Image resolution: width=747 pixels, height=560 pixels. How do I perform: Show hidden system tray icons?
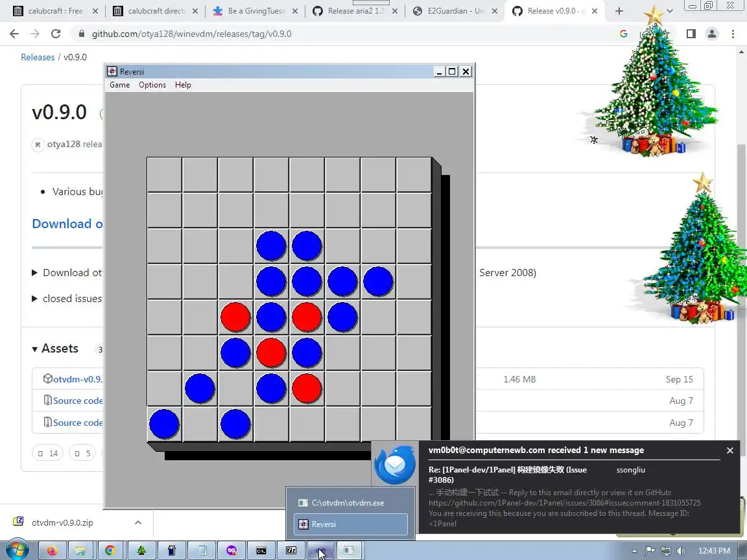[x=634, y=551]
